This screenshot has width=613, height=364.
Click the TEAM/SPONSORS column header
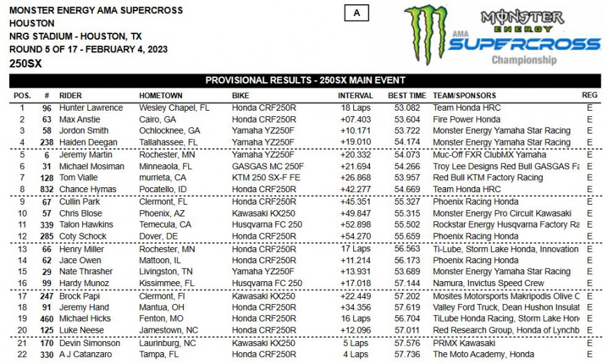(x=464, y=95)
